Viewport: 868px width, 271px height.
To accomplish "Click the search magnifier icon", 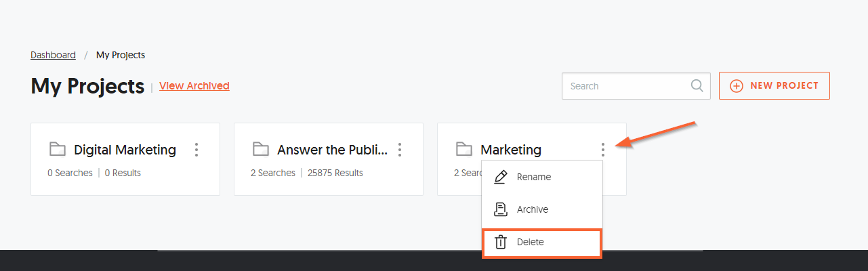I will (x=697, y=86).
